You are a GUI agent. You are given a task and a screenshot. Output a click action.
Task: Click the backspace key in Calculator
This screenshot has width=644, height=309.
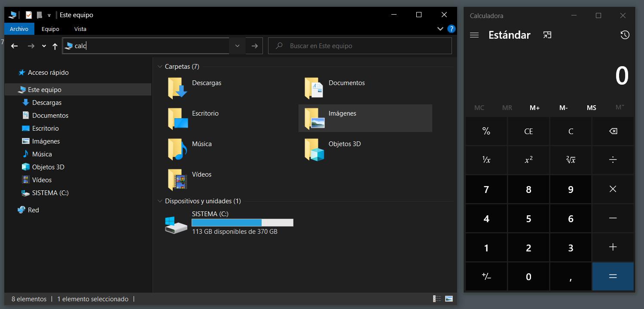[x=613, y=131]
